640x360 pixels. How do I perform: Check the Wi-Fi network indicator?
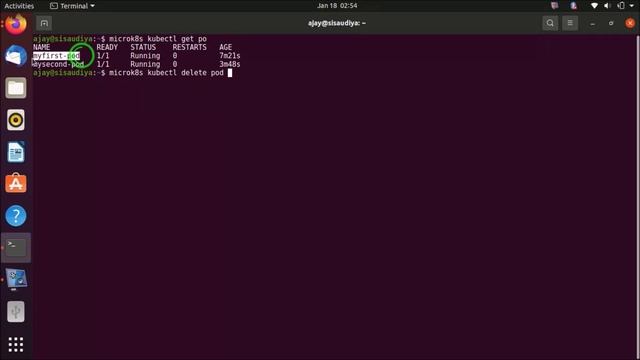tap(594, 6)
